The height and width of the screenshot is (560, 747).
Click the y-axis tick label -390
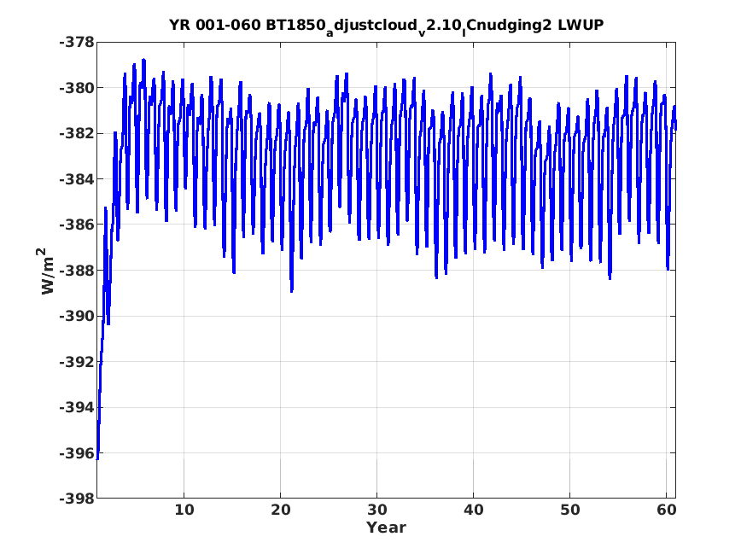pyautogui.click(x=77, y=316)
